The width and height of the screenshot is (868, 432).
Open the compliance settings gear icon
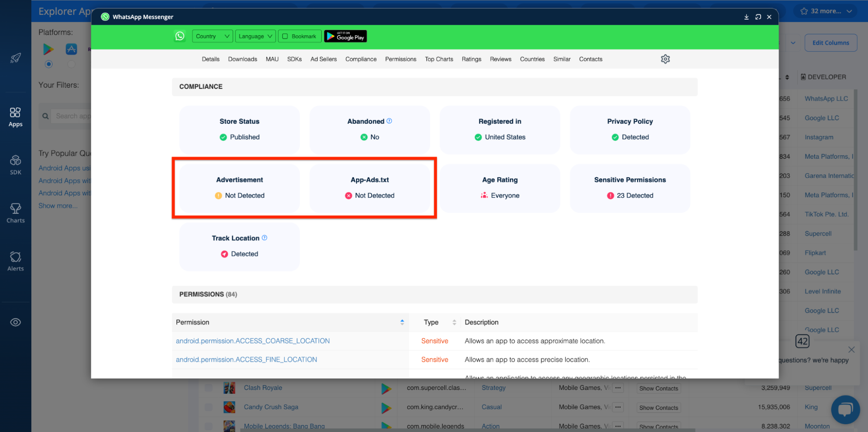click(665, 59)
